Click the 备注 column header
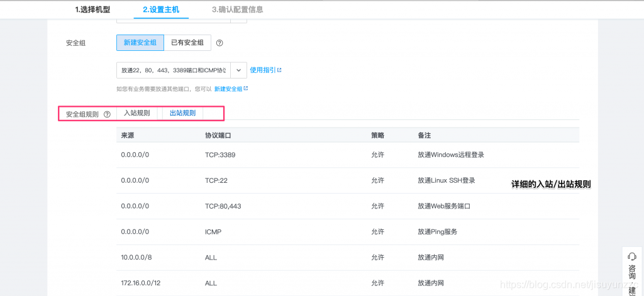 (425, 135)
